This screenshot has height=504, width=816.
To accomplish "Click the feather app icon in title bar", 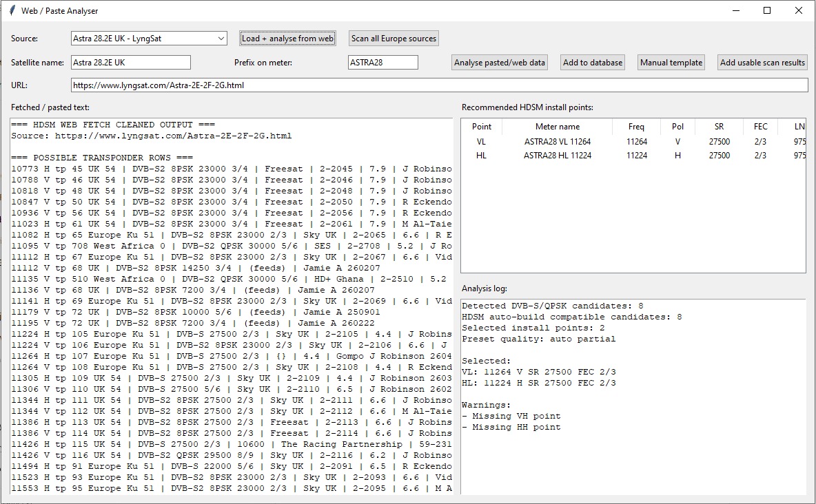I will [12, 10].
